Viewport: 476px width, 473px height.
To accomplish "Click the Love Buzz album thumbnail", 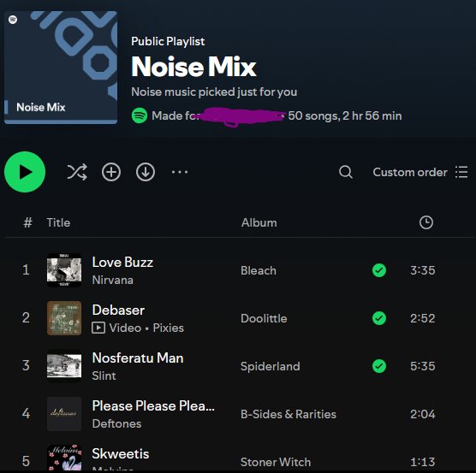I will pyautogui.click(x=64, y=270).
